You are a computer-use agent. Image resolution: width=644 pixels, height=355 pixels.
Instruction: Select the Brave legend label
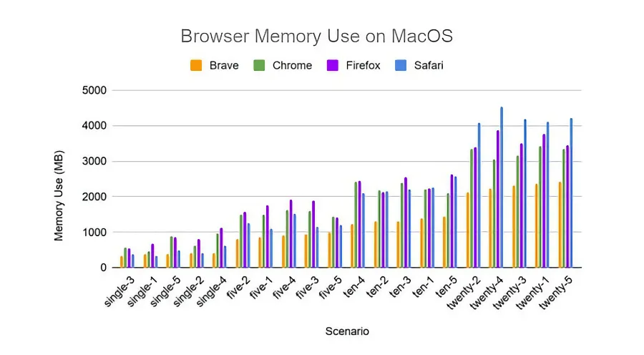point(224,66)
